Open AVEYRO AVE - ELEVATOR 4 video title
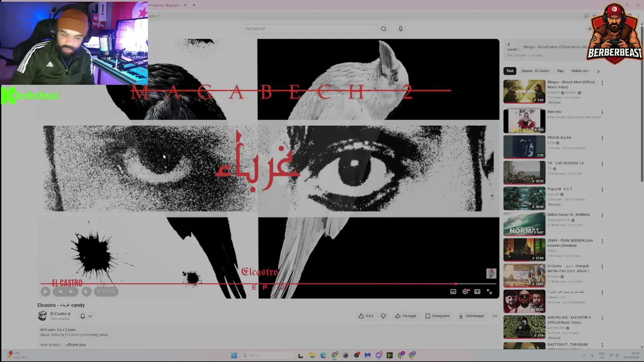The width and height of the screenshot is (644, 362). coord(569,320)
